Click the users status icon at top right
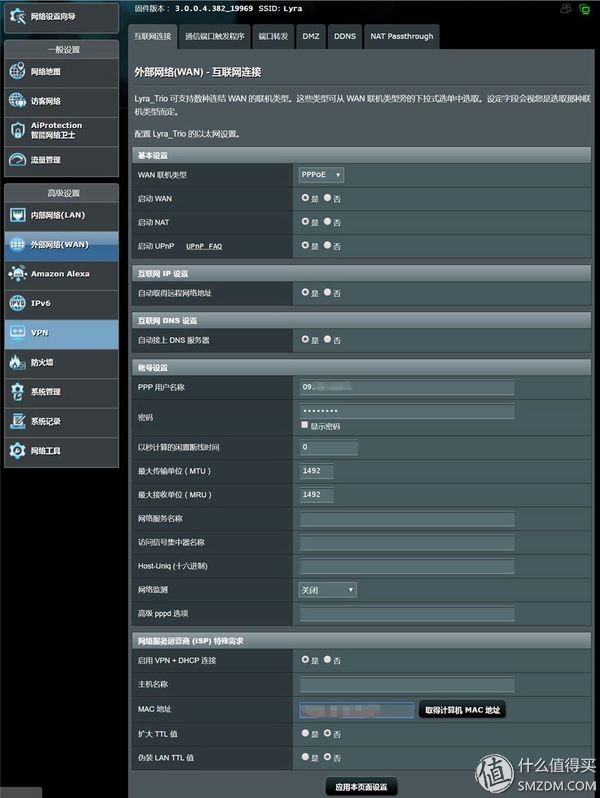The width and height of the screenshot is (600, 798). 565,8
